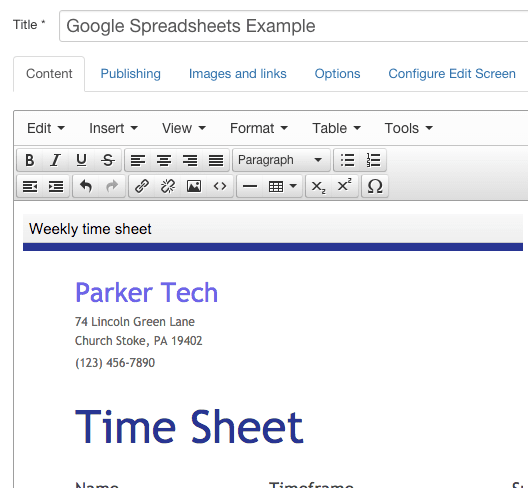528x488 pixels.
Task: Toggle bold formatting
Action: [x=30, y=160]
